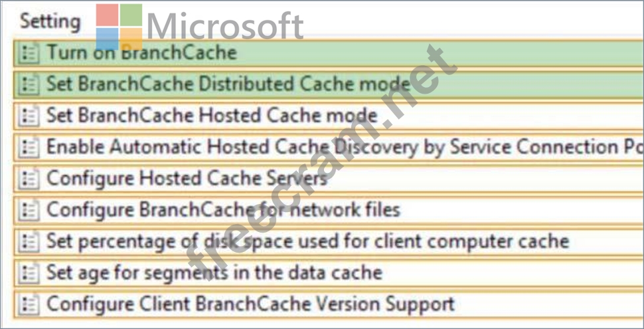
Task: Click the icon beside Turn on BranchCache
Action: coord(29,53)
